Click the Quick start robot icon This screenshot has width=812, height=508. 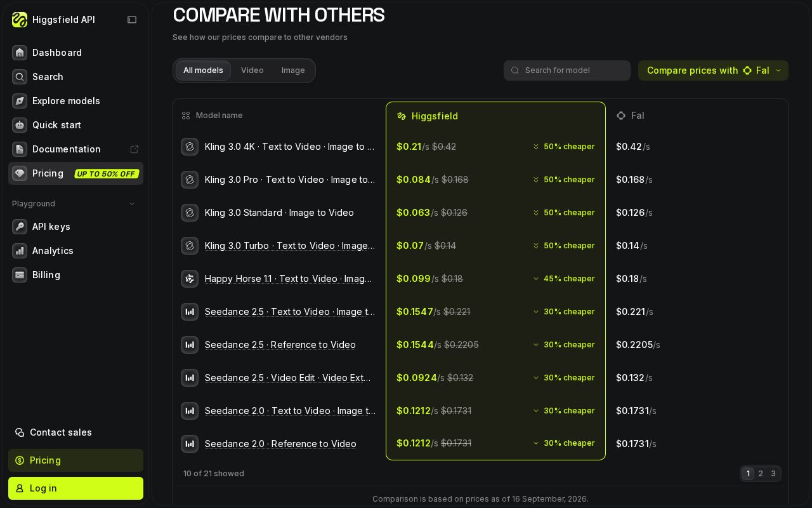point(20,125)
